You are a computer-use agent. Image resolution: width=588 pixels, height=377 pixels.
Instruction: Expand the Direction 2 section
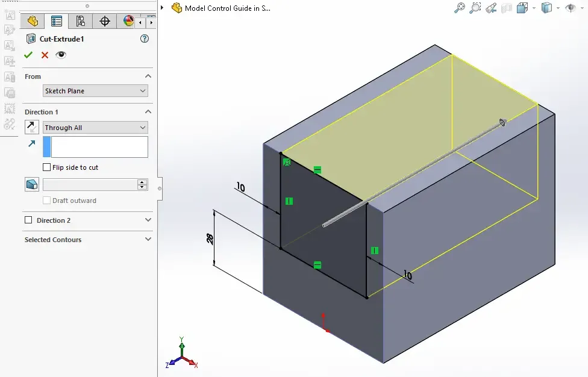(x=148, y=220)
